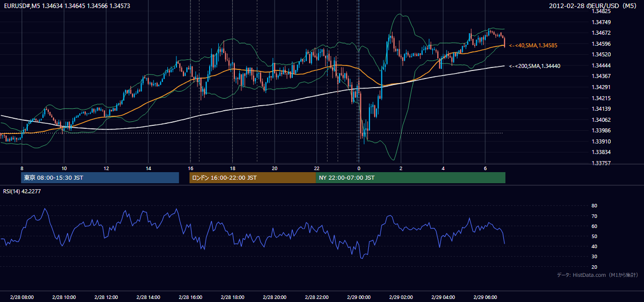Click the white '<200,SMA,1.34440' label
Image resolution: width=644 pixels, height=302 pixels.
[535, 66]
